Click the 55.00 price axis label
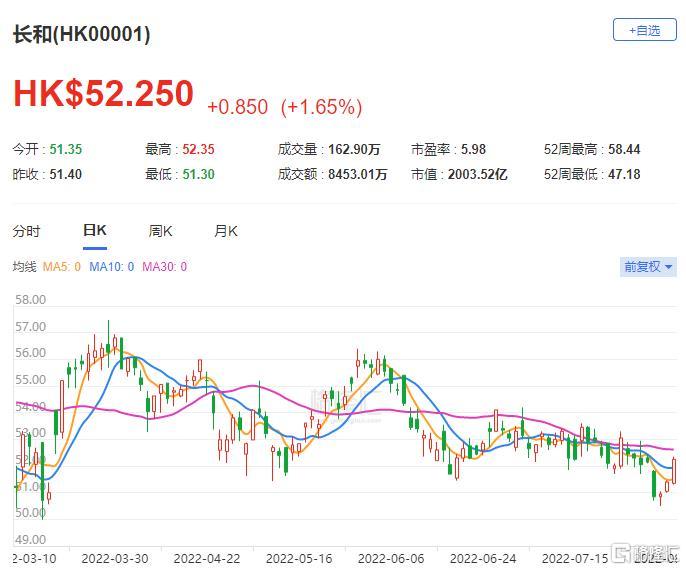The height and width of the screenshot is (570, 686). tap(30, 379)
